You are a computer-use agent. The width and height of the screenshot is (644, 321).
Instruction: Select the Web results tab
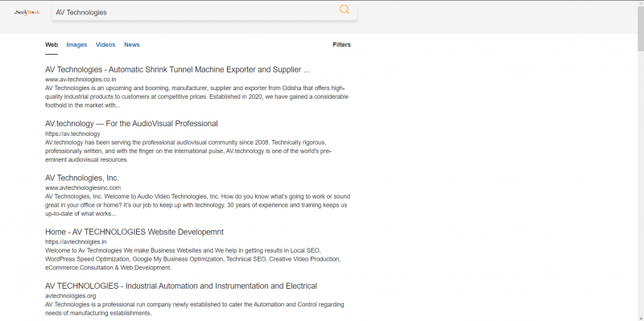click(52, 45)
